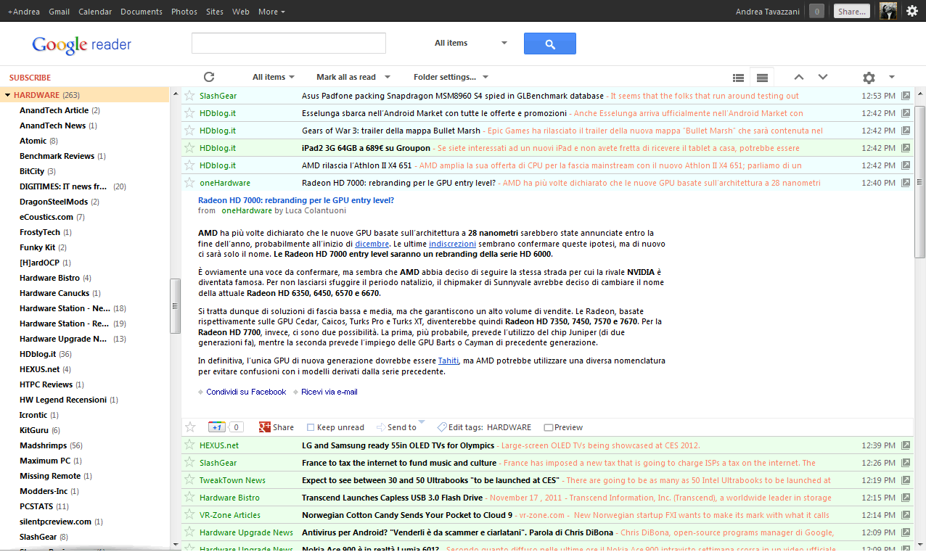This screenshot has height=560, width=926.
Task: Follow the 'dicembre' link in the article
Action: (372, 244)
